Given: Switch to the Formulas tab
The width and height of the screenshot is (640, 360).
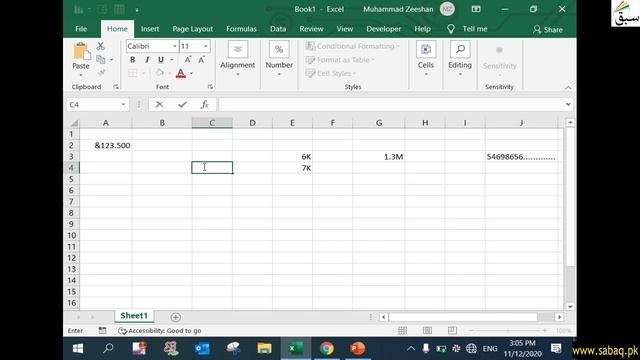Looking at the screenshot, I should pyautogui.click(x=241, y=29).
